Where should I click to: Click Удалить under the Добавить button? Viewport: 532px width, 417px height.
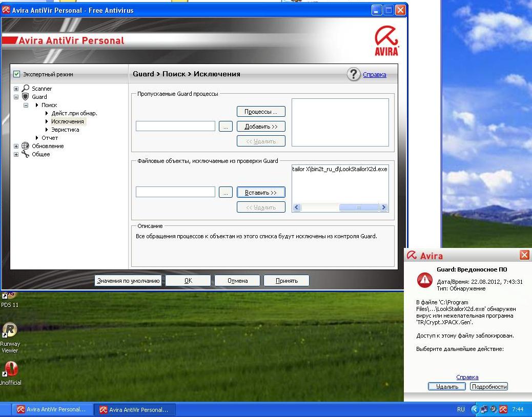(x=261, y=141)
